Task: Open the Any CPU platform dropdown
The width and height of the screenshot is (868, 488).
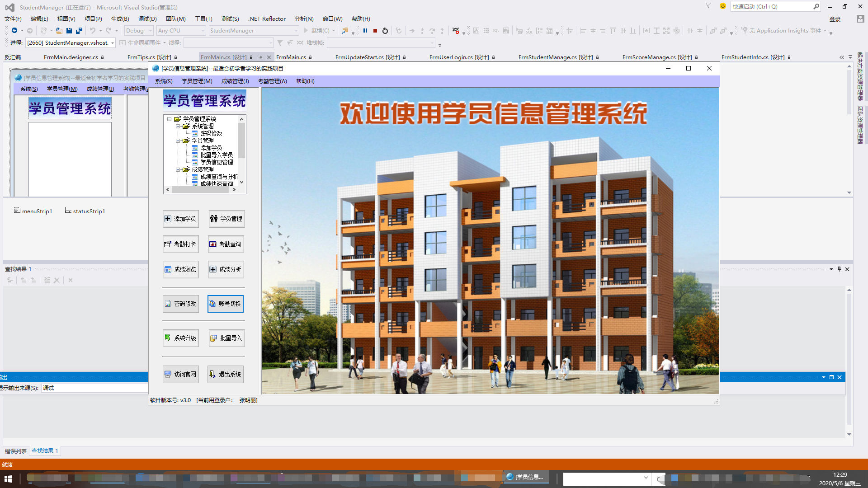Action: 181,31
